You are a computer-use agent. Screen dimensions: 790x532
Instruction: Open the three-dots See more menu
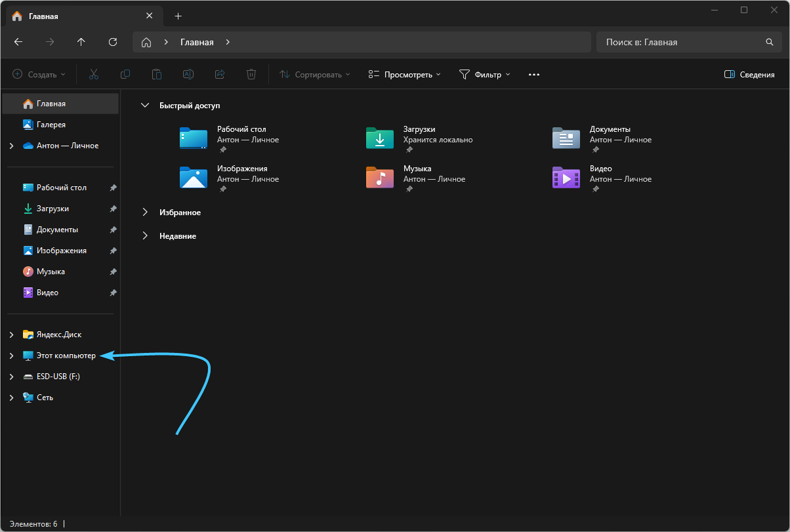(534, 75)
